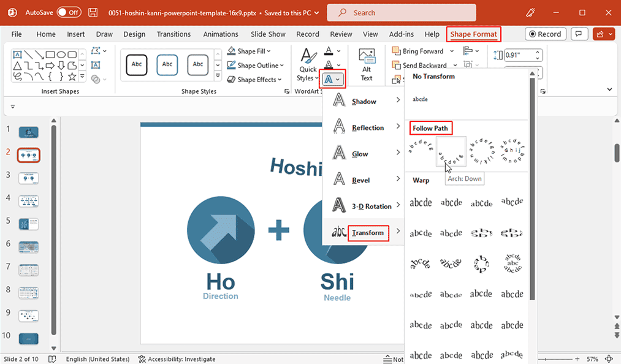Click the Record button

pos(545,34)
